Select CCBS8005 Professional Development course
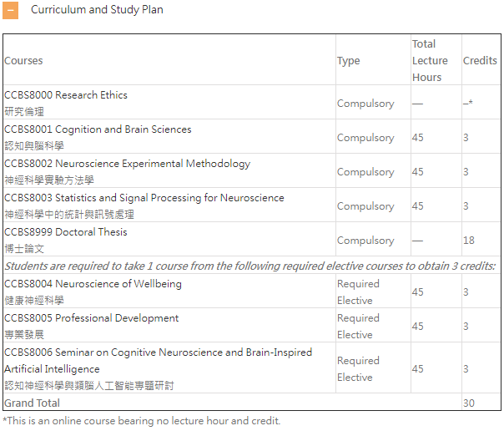The width and height of the screenshot is (504, 431). pos(92,318)
